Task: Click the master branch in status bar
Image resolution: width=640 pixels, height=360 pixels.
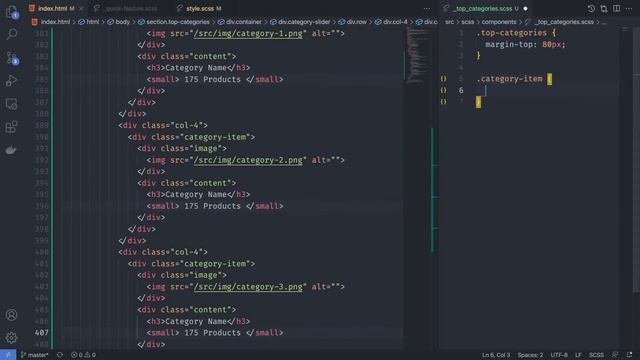Action: (35, 355)
